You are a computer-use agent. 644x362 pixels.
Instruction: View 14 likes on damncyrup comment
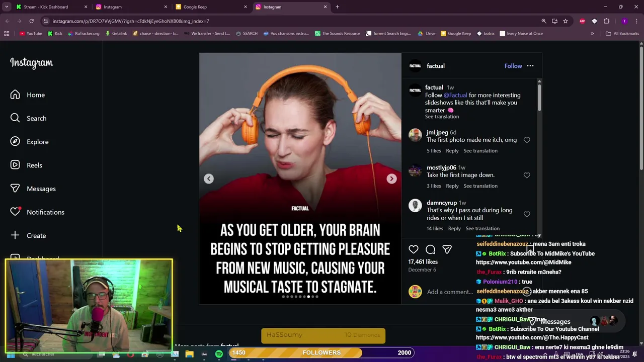(435, 229)
